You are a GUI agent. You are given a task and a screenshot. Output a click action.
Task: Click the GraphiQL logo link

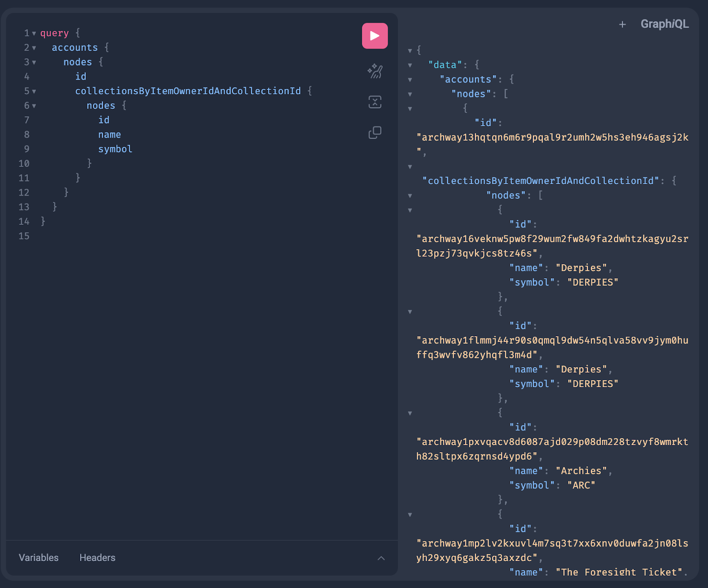point(664,24)
